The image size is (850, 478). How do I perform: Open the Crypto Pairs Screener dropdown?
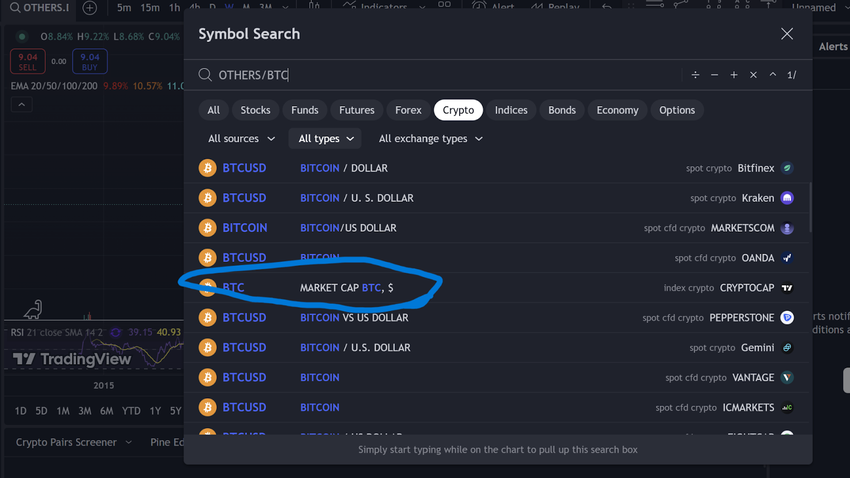[74, 442]
